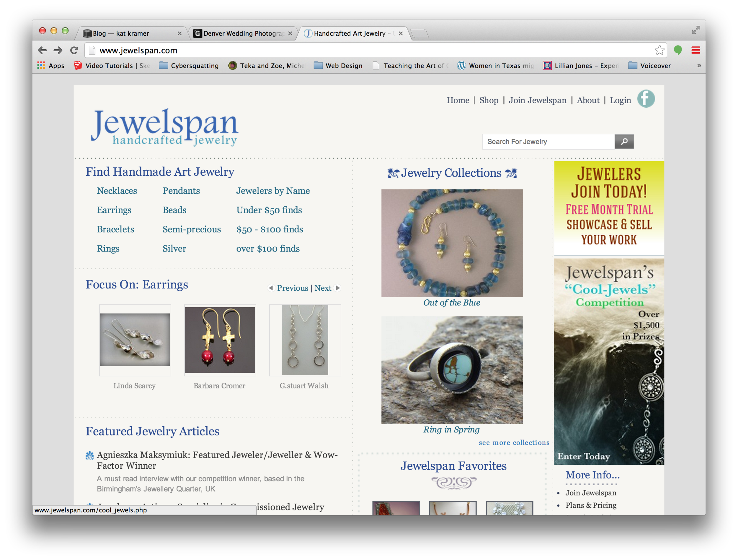Click Plans & Pricing link
This screenshot has width=738, height=560.
click(591, 505)
